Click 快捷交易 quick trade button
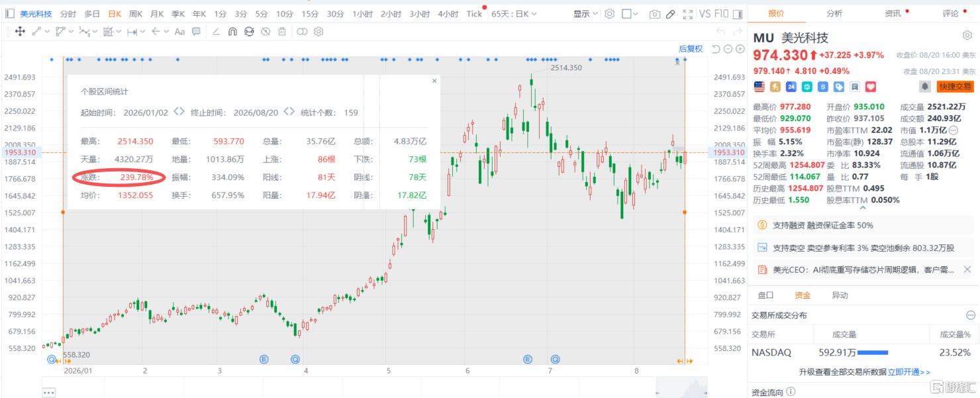Screen dimensions: 980x398 [955, 87]
